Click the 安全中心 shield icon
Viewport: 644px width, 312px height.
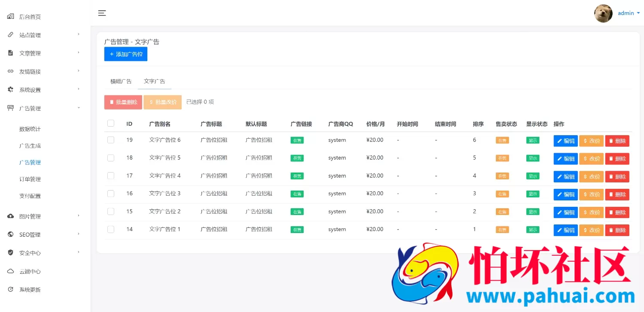[x=11, y=252]
